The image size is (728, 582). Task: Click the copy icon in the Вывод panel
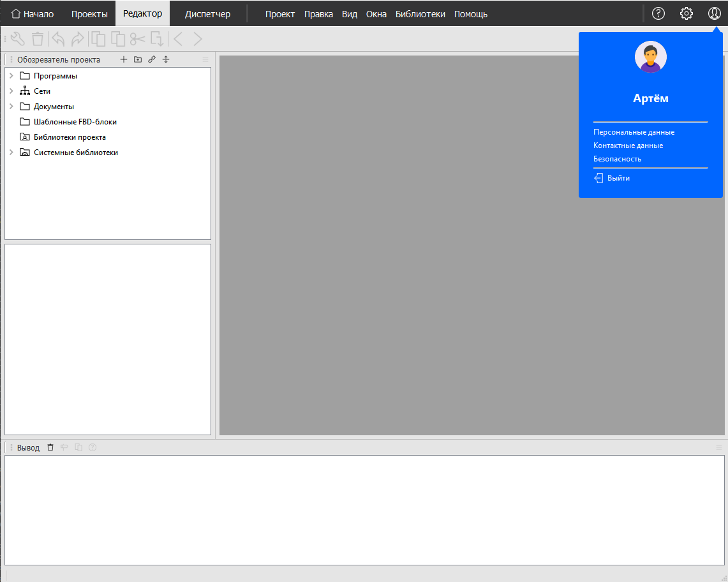click(78, 447)
